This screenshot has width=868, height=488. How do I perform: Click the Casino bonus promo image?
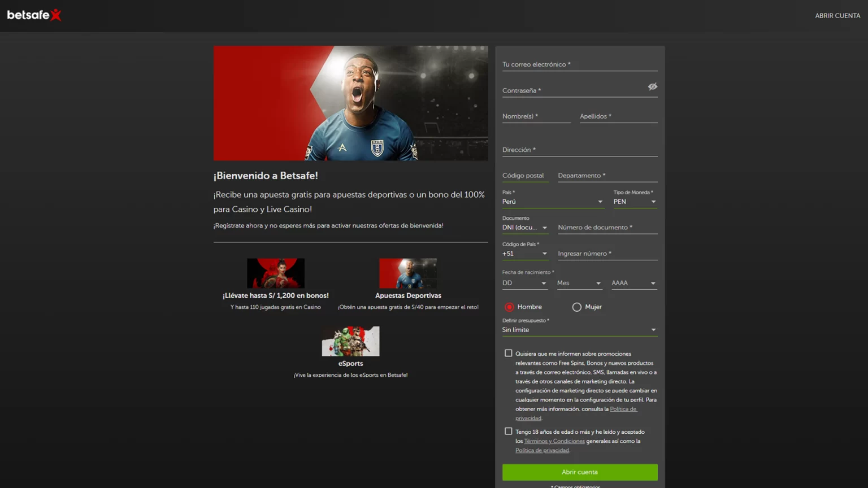(x=276, y=273)
